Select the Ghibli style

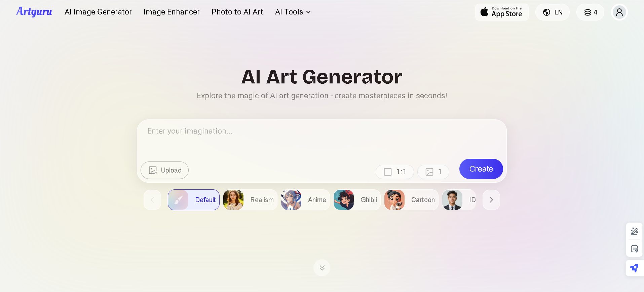[357, 200]
